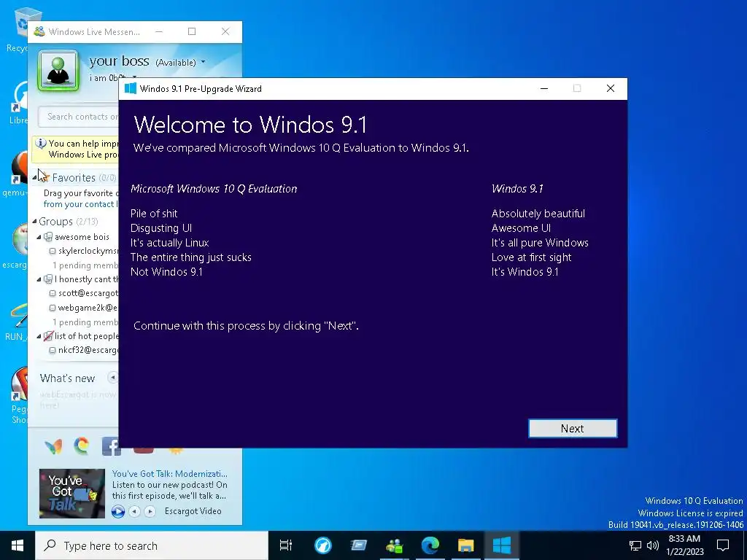747x560 pixels.
Task: Collapse the 'awesome bois' group
Action: [x=39, y=237]
